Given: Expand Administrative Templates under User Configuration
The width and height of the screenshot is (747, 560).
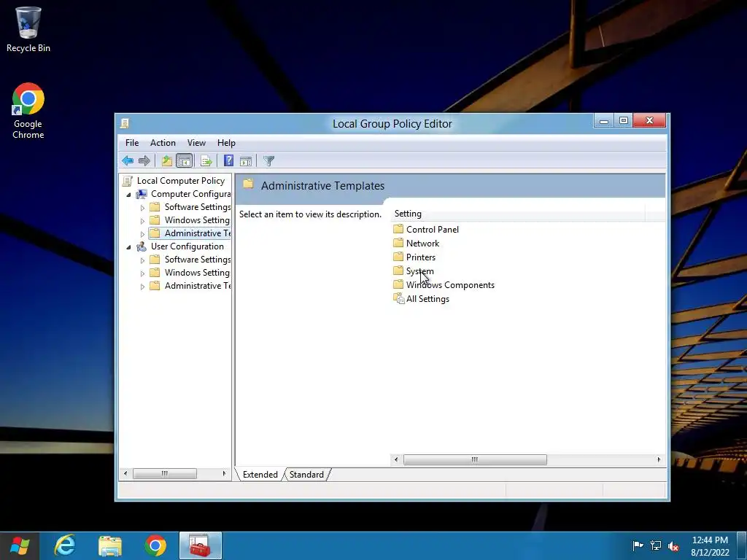Looking at the screenshot, I should coord(142,286).
